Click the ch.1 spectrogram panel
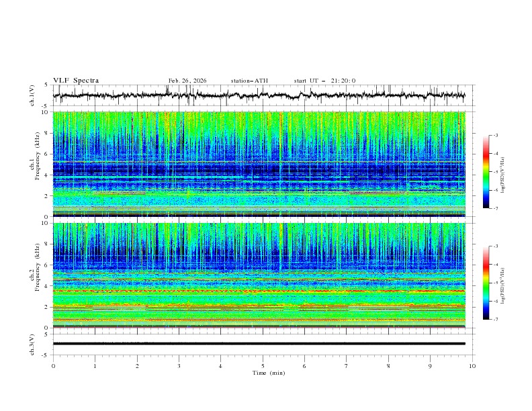Image resolution: width=532 pixels, height=411 pixels. point(259,164)
